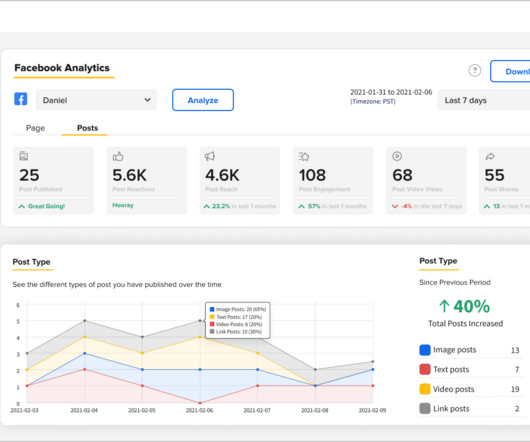Click the red Text posts swatch
The height and width of the screenshot is (442, 530).
click(x=425, y=369)
